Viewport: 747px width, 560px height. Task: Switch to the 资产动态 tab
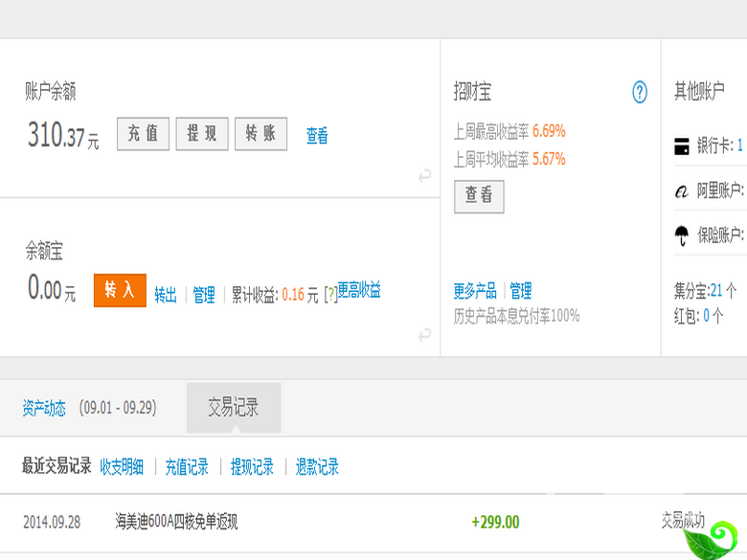tap(44, 408)
